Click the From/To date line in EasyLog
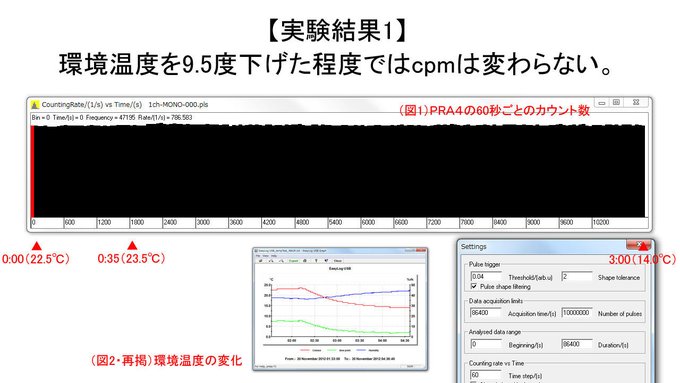This screenshot has width=680, height=383. 340,359
